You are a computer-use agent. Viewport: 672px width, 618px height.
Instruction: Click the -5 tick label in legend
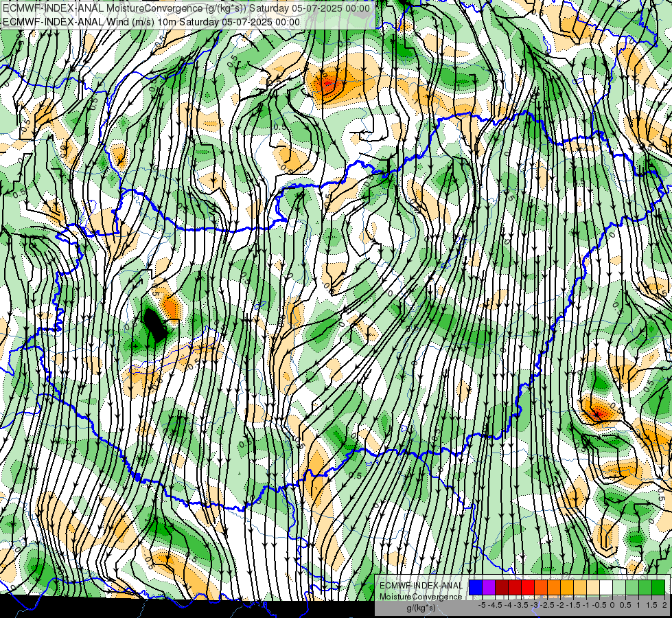[482, 605]
